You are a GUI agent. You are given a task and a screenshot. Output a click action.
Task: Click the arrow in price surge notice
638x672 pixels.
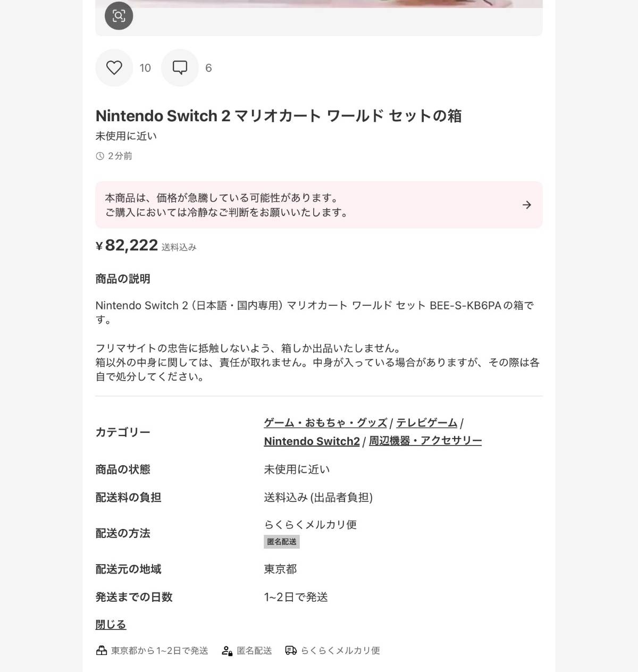[527, 205]
